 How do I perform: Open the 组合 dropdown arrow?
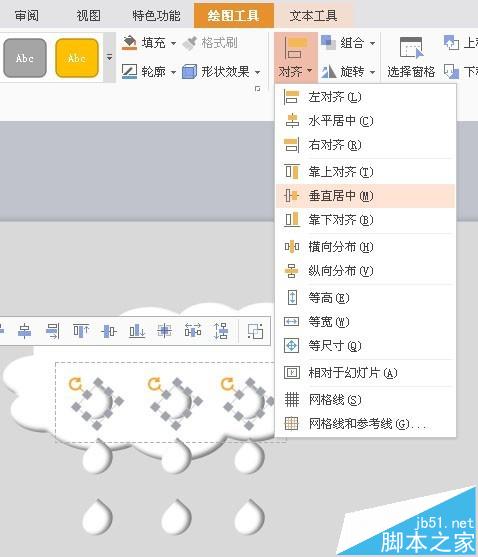[373, 43]
